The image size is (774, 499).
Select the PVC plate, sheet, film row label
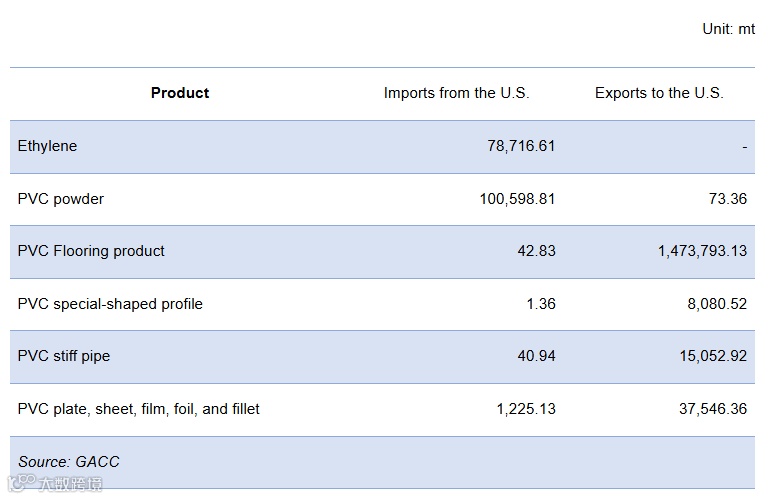tap(139, 409)
